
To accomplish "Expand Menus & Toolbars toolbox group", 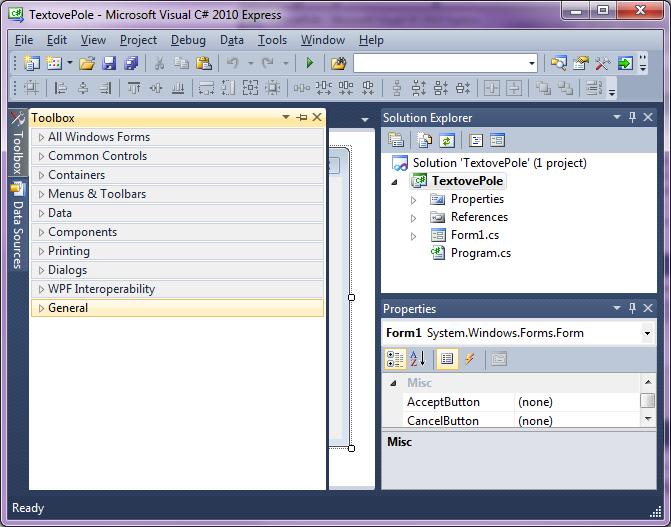I will (x=42, y=194).
